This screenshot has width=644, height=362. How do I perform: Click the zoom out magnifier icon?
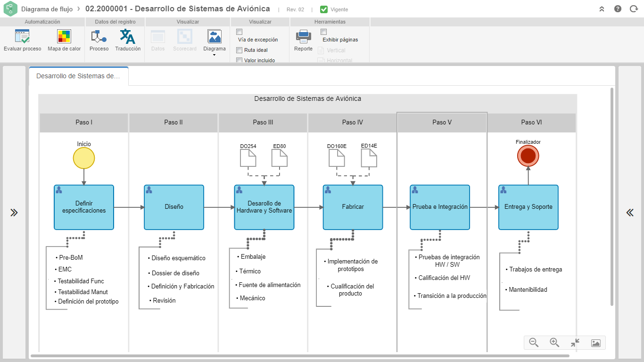[534, 343]
